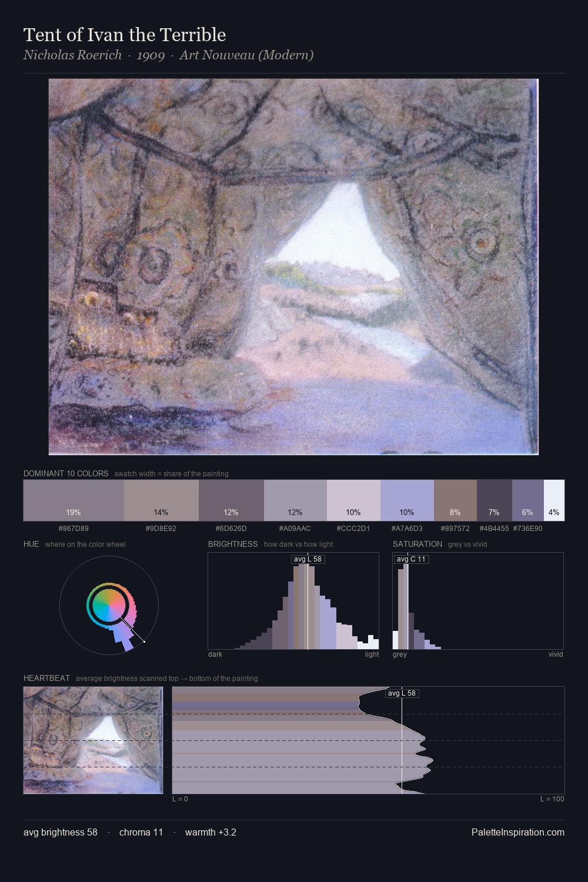The width and height of the screenshot is (588, 882).
Task: Click the 'L = 0' axis label
Action: click(x=180, y=799)
